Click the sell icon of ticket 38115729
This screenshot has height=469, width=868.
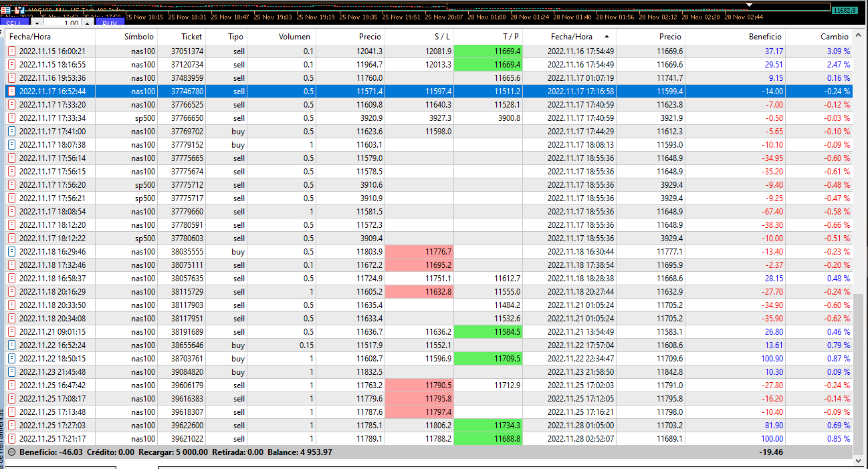11,291
